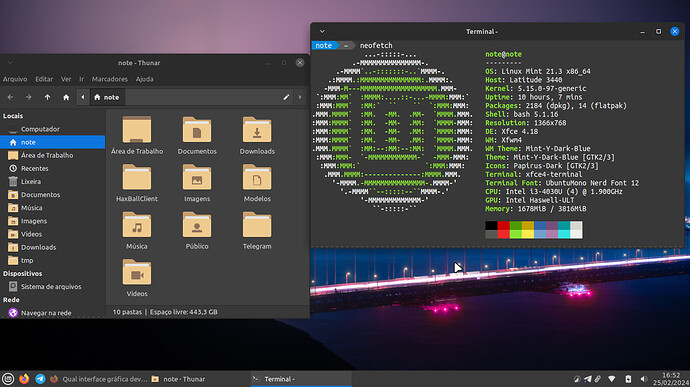Open Imagens bookmark in the sidebar
Image resolution: width=690 pixels, height=387 pixels.
point(53,221)
